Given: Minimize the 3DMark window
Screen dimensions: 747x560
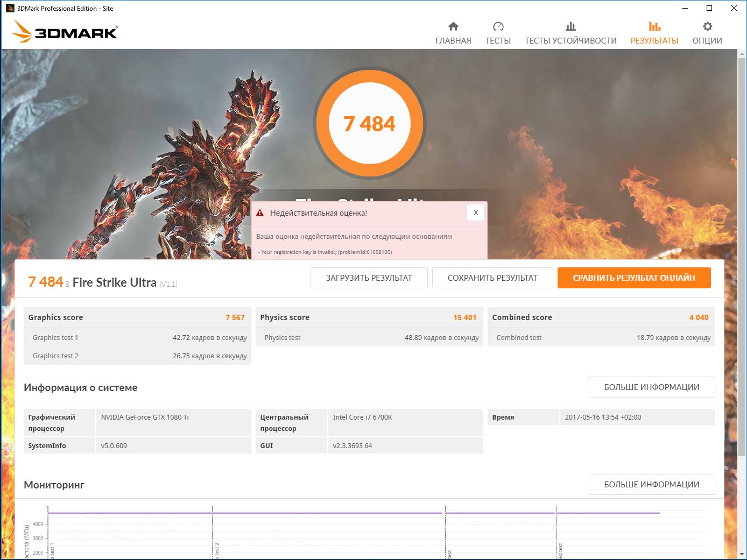Looking at the screenshot, I should click(686, 8).
